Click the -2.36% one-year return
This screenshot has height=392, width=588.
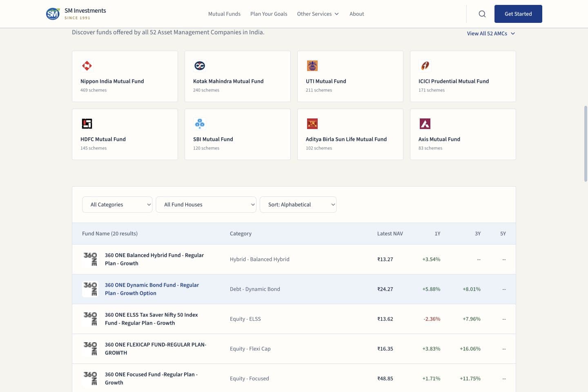pos(432,319)
